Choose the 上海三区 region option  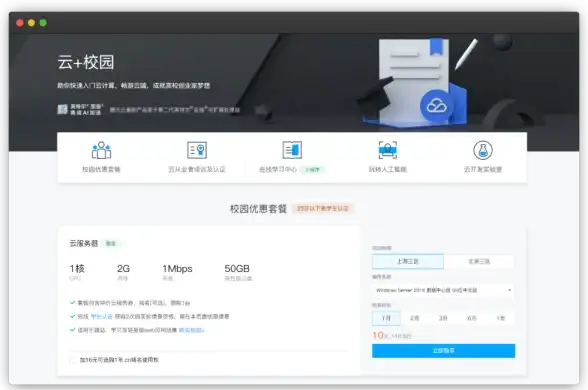click(408, 261)
